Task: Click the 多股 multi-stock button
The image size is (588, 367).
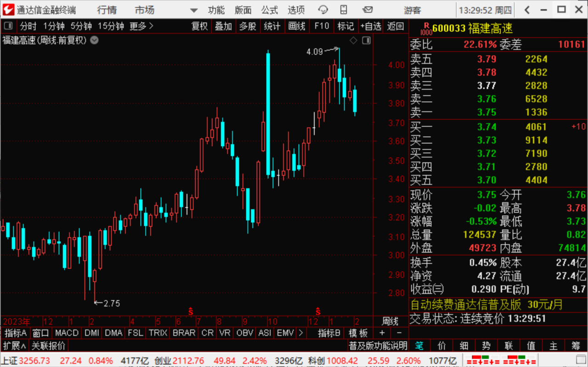Action: pos(248,27)
